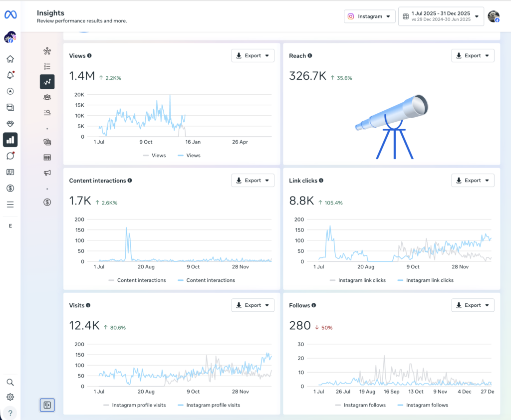Viewport: 511px width, 420px height.
Task: Open the Content interactions info tooltip
Action: 130,181
